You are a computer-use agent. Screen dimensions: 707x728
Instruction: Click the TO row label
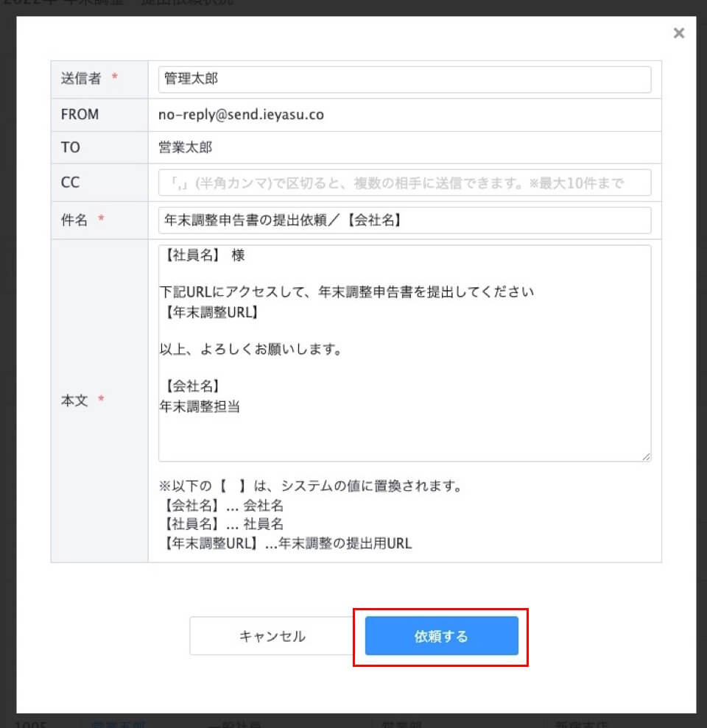(x=70, y=147)
